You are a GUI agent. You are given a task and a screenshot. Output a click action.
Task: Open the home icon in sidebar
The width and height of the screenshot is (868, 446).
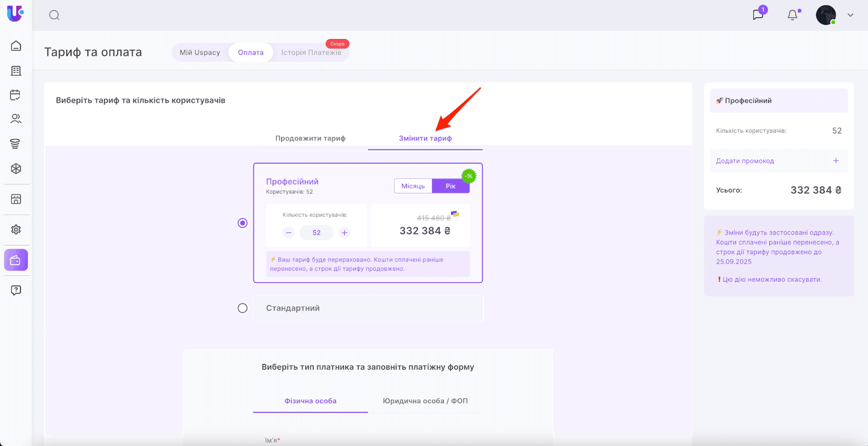(16, 46)
